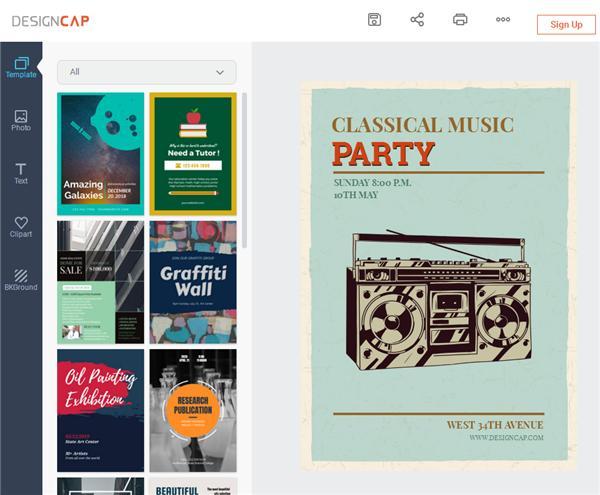Click the DesignCap logo
Viewport: 600px width, 495px height.
point(51,21)
